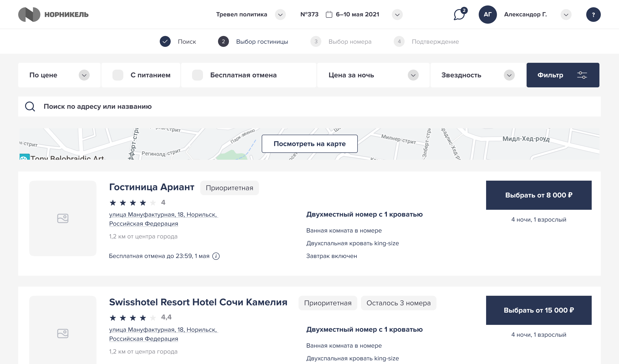Enable the С питанием checkbox
The image size is (619, 364).
click(118, 75)
